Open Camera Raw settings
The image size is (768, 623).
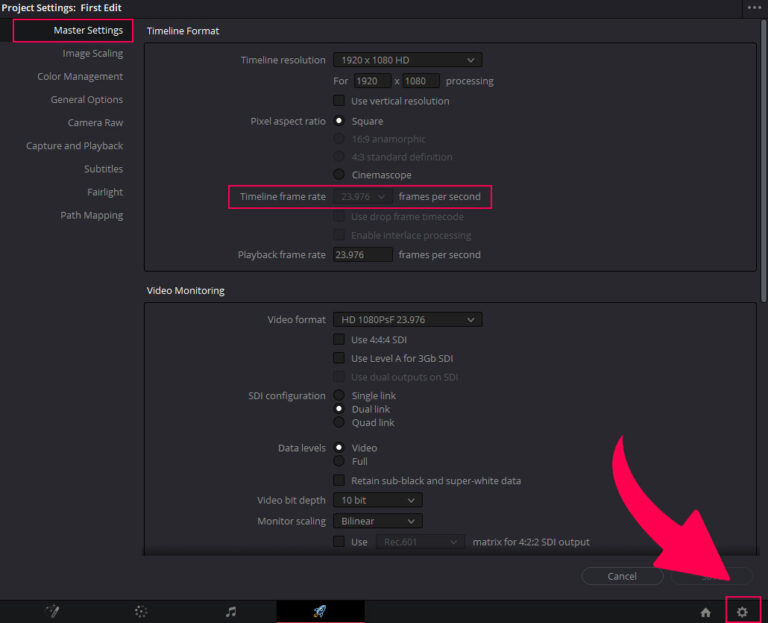95,122
